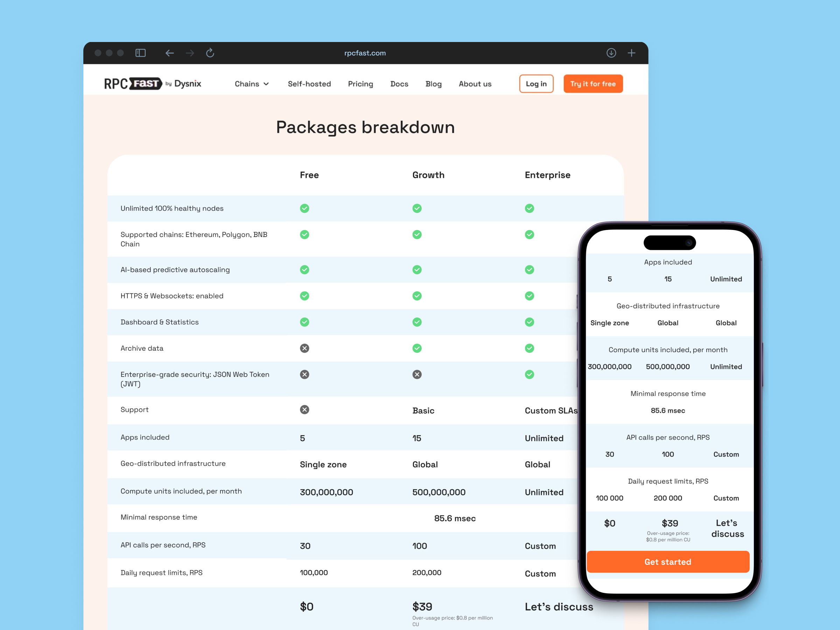Open the browser downloads icon
This screenshot has height=630, width=840.
point(611,53)
